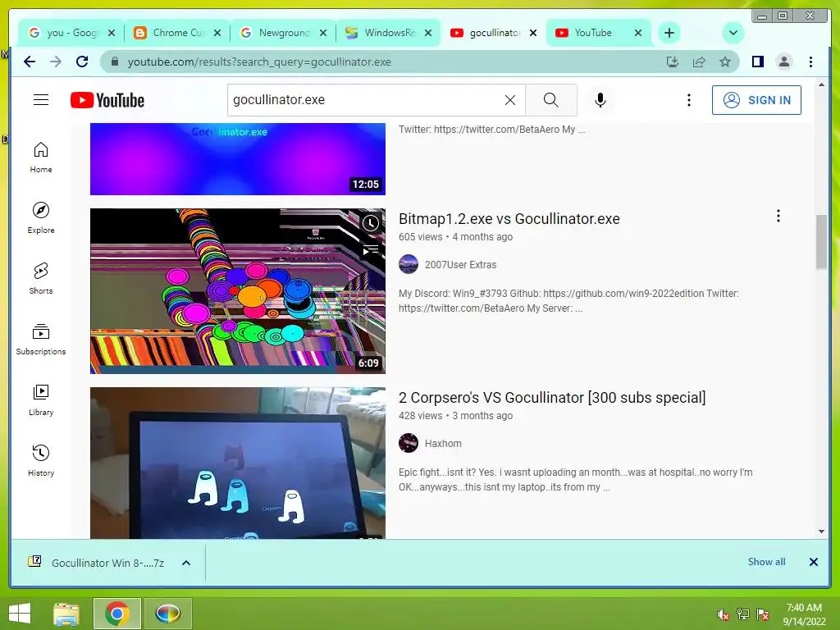The image size is (840, 630).
Task: Click the share page icon
Action: 699,62
